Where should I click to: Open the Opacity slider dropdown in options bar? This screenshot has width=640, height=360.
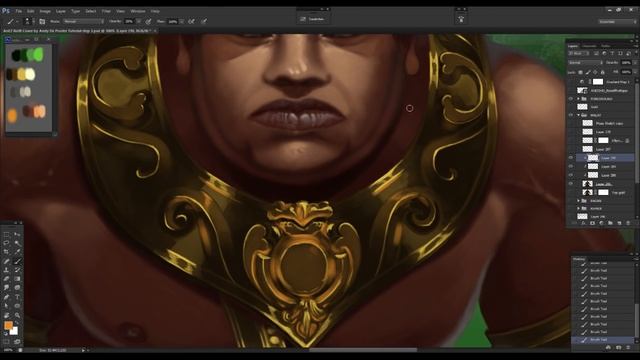[139, 21]
